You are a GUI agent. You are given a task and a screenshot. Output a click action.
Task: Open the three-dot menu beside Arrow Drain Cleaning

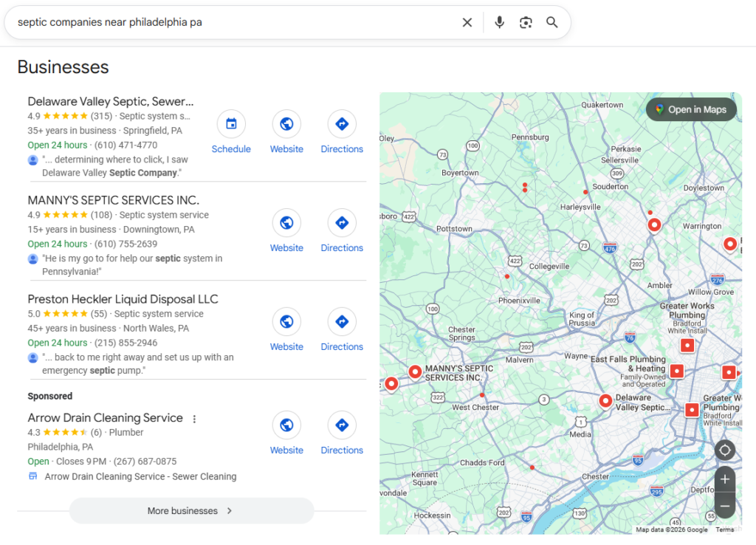point(194,418)
